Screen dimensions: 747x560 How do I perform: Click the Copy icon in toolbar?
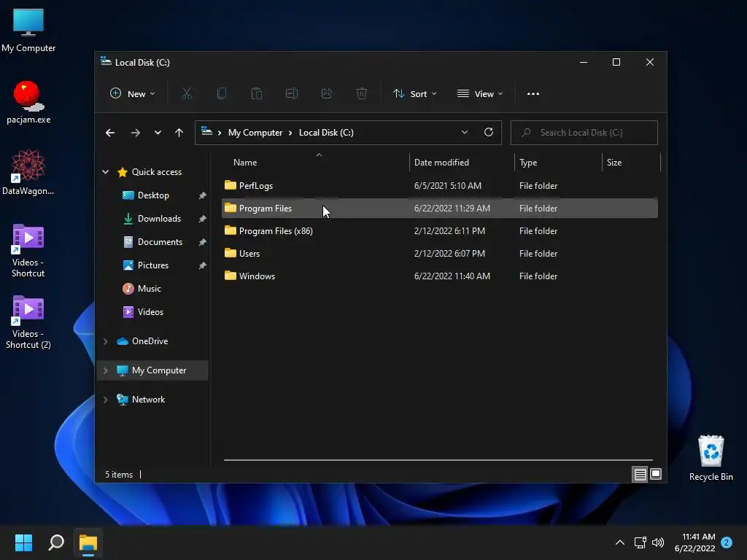(x=222, y=94)
